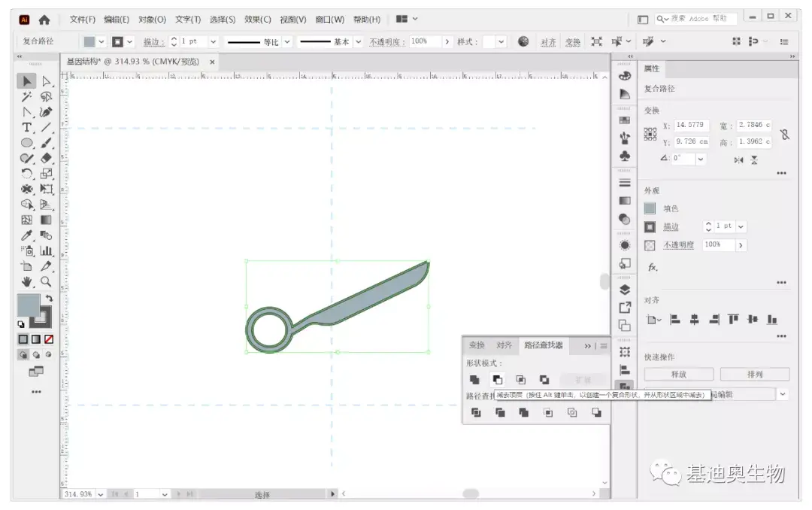Click Minus Front icon in Pathfinder
This screenshot has width=812, height=510.
click(x=497, y=379)
